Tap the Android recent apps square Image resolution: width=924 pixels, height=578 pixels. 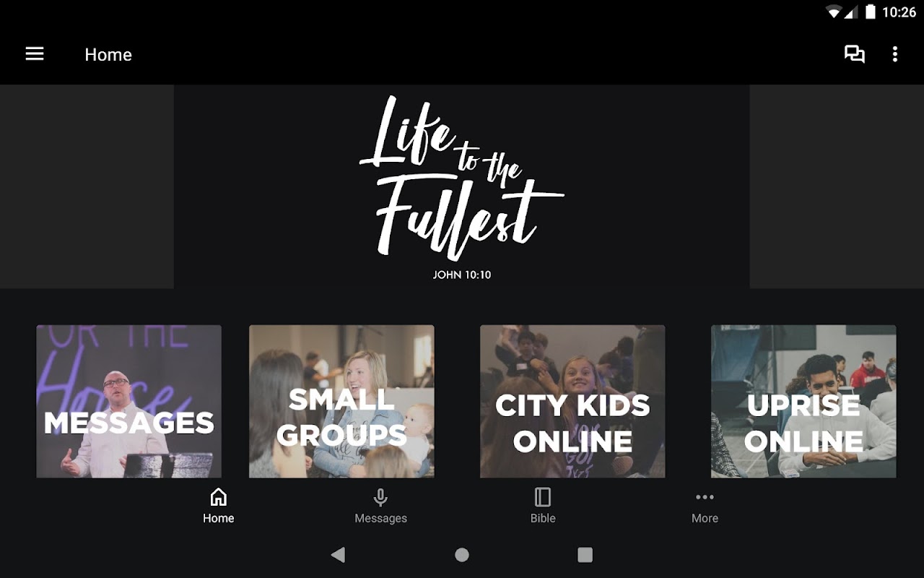coord(585,555)
